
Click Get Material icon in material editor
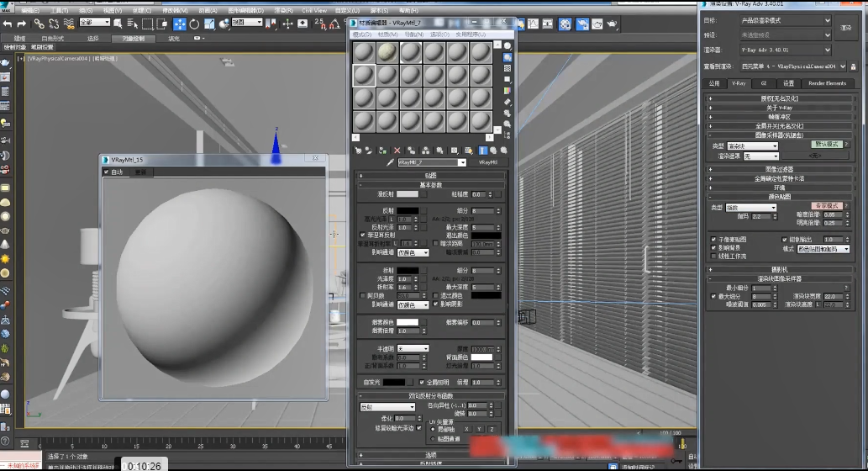tap(358, 151)
